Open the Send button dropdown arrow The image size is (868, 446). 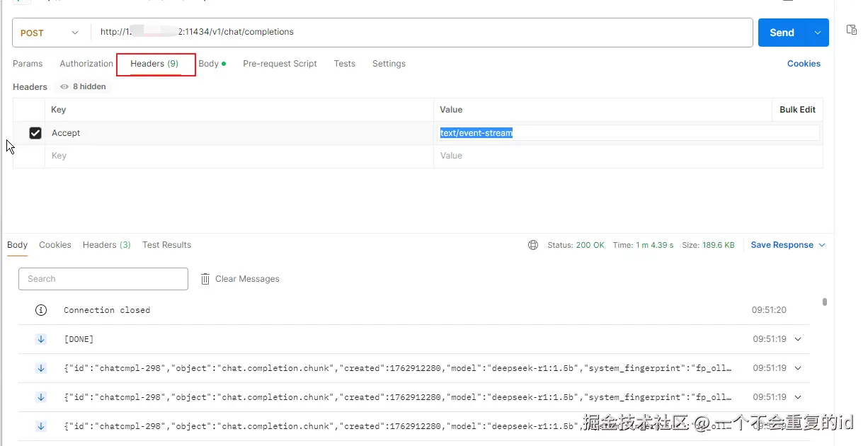coord(818,33)
